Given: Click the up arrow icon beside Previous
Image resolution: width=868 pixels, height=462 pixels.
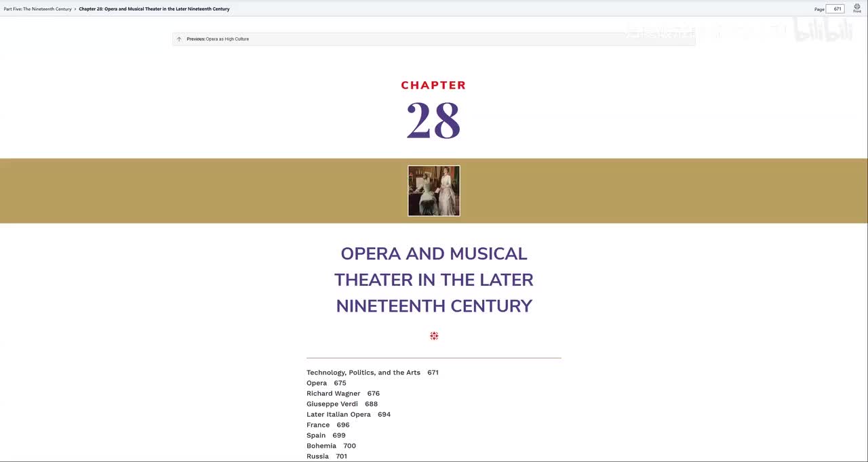Looking at the screenshot, I should pyautogui.click(x=179, y=39).
